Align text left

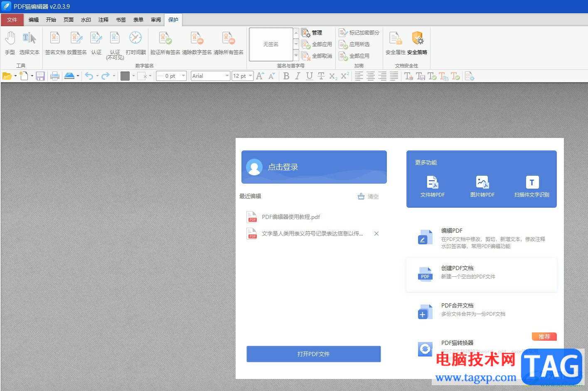tap(359, 76)
